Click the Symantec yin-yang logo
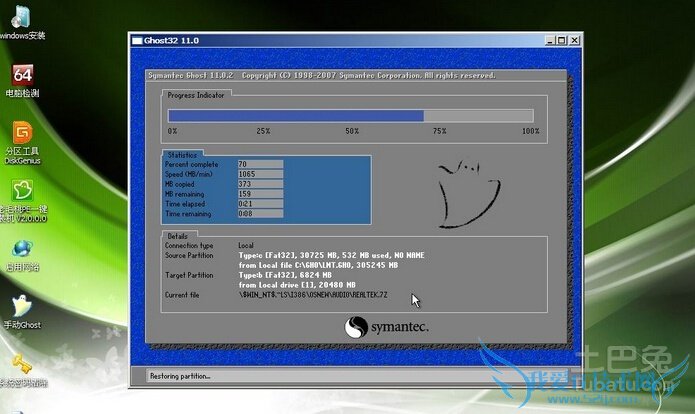Image resolution: width=695 pixels, height=414 pixels. click(356, 327)
